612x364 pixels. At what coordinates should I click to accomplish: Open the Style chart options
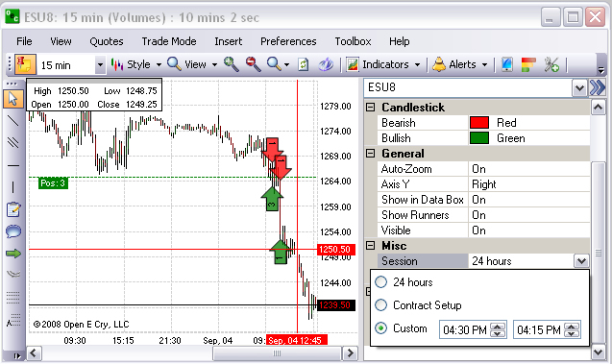135,64
